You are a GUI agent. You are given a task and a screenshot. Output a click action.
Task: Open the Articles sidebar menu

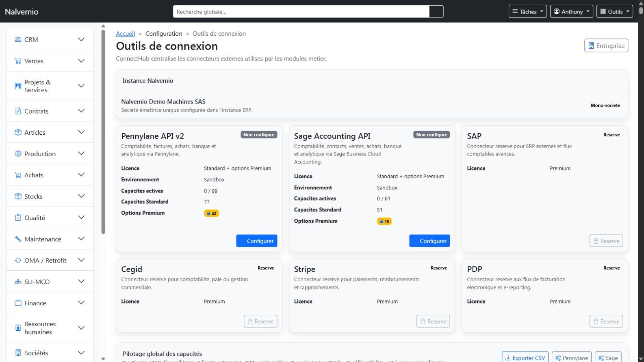tap(50, 132)
